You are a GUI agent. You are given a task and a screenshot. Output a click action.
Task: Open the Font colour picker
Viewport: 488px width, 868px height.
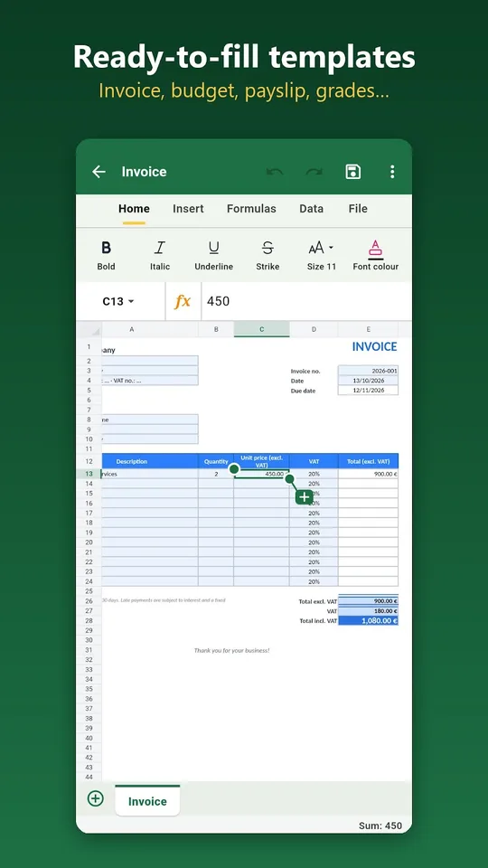click(x=376, y=255)
